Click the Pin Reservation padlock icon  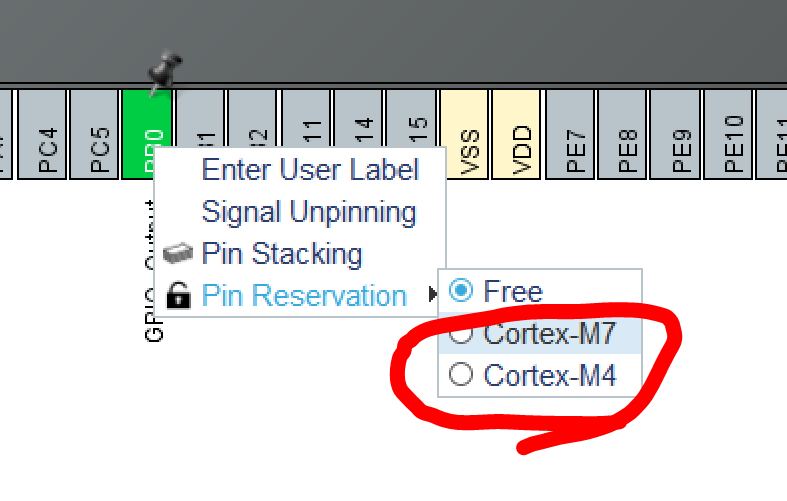pyautogui.click(x=178, y=296)
